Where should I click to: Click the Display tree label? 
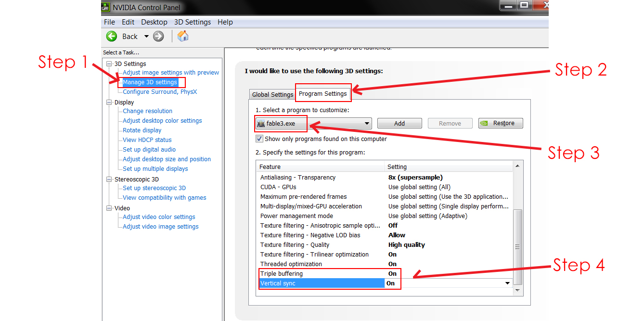(124, 102)
